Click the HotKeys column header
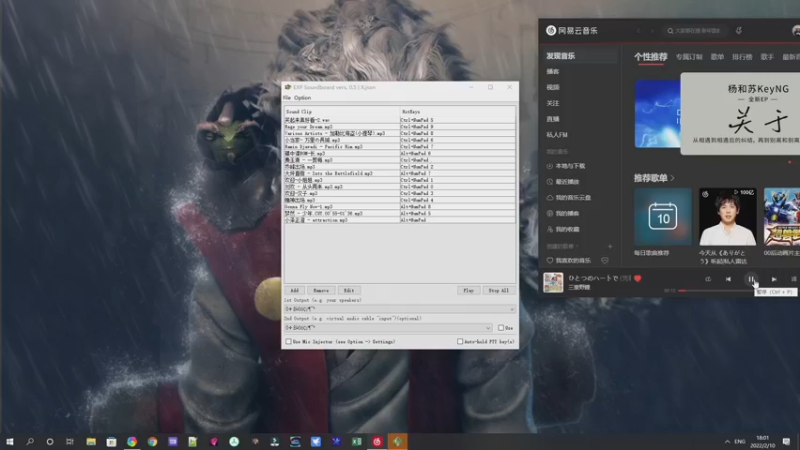This screenshot has width=800, height=450. click(458, 112)
